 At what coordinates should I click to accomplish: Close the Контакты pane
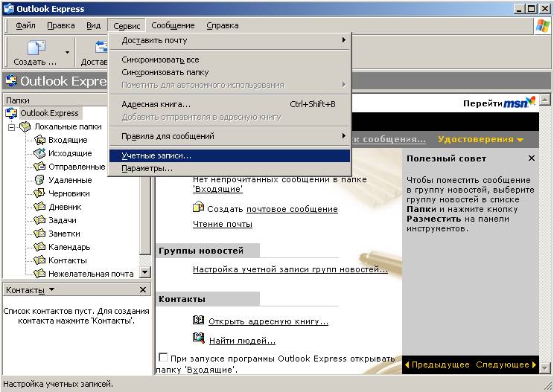click(x=143, y=289)
